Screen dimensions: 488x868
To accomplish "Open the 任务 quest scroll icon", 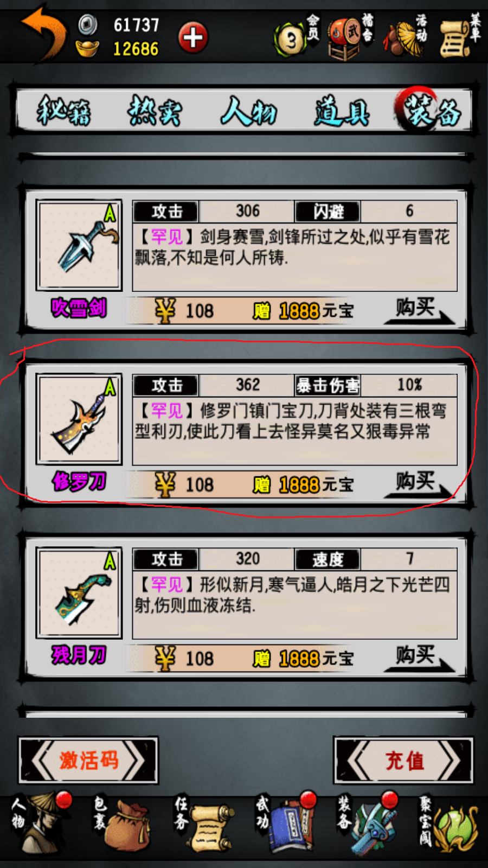I will pos(204,825).
